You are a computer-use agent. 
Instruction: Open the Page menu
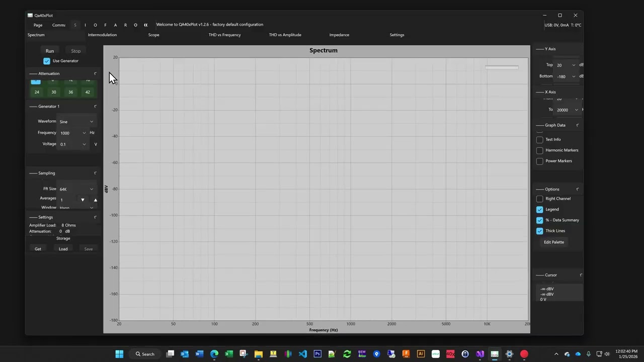click(38, 25)
